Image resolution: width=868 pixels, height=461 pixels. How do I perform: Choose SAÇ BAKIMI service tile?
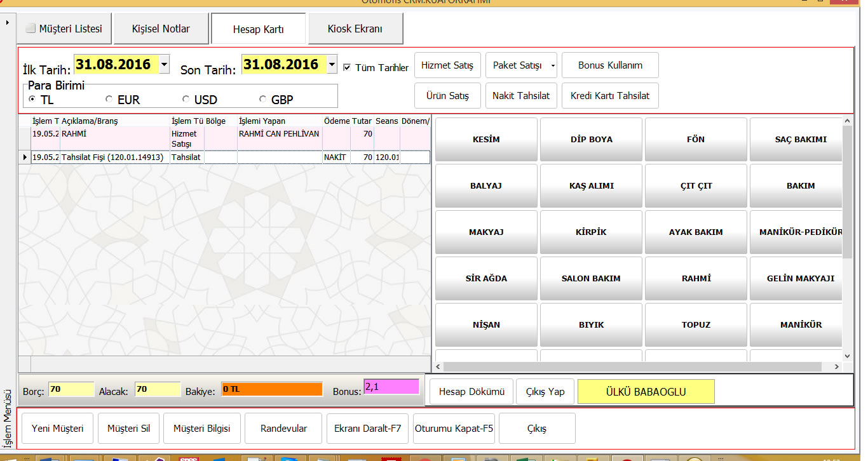point(796,139)
